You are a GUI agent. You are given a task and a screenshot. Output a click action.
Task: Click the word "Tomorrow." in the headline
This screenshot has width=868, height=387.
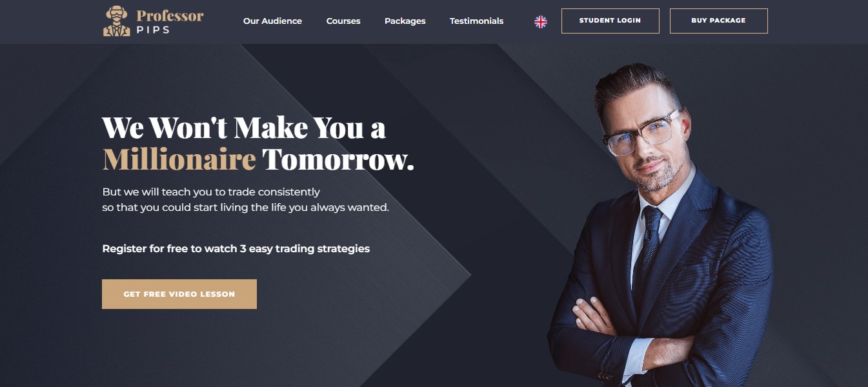(338, 159)
